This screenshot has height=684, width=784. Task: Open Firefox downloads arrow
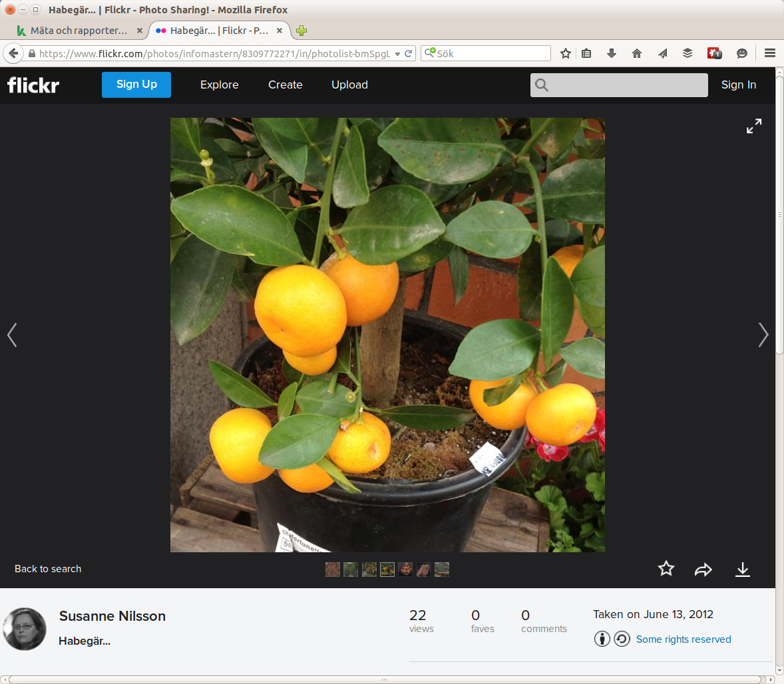click(612, 53)
